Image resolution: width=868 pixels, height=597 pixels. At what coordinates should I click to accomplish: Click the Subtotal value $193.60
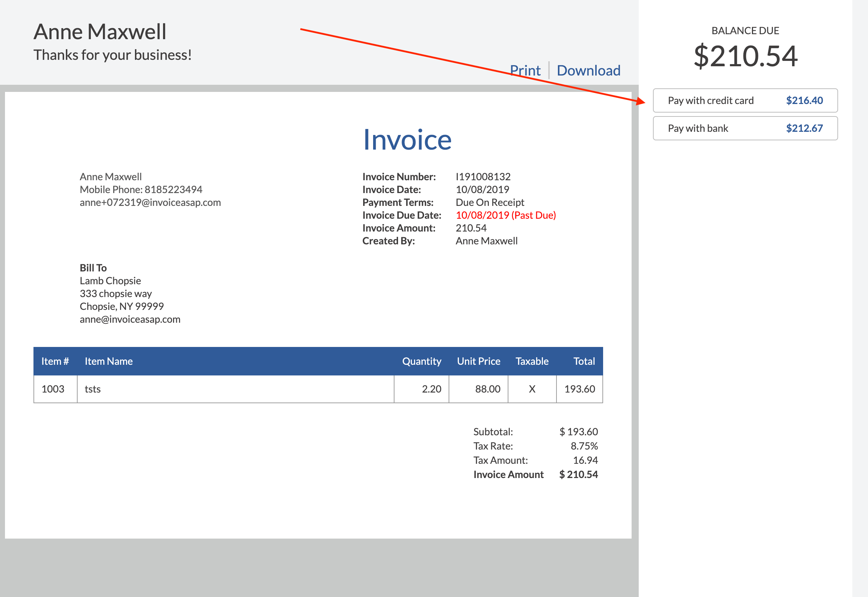point(578,431)
